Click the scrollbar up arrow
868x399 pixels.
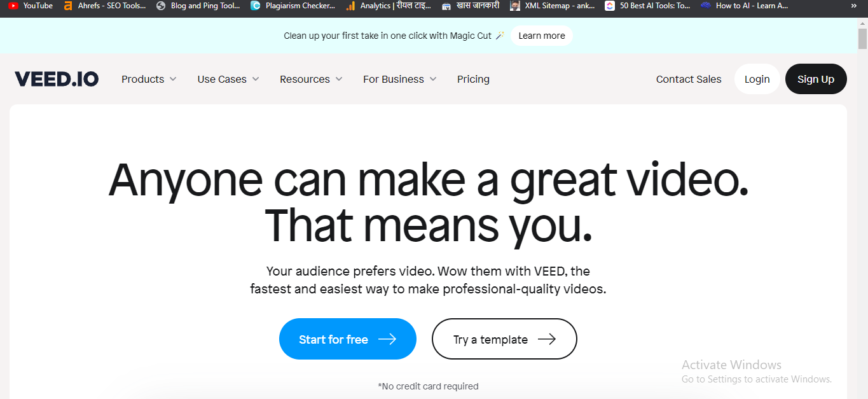(x=862, y=24)
